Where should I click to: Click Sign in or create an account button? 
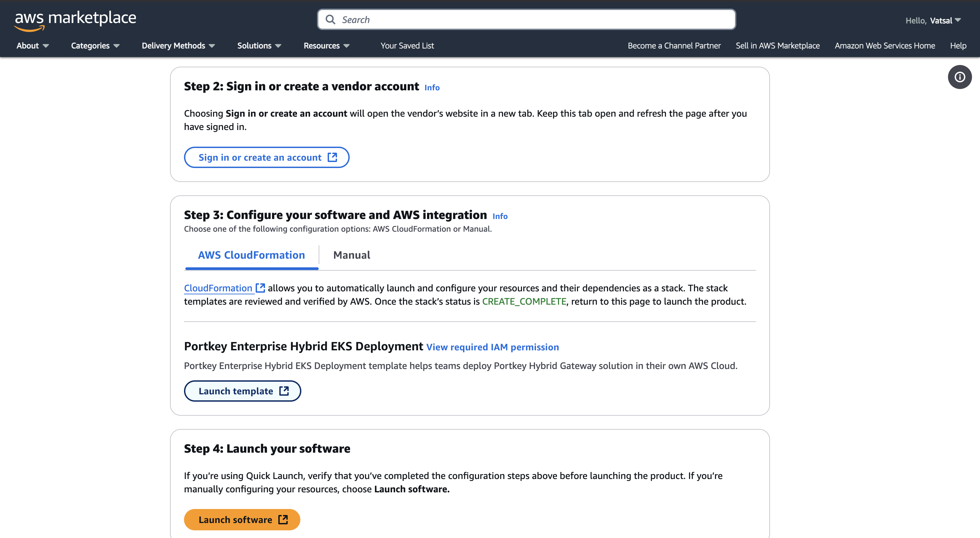[267, 158]
